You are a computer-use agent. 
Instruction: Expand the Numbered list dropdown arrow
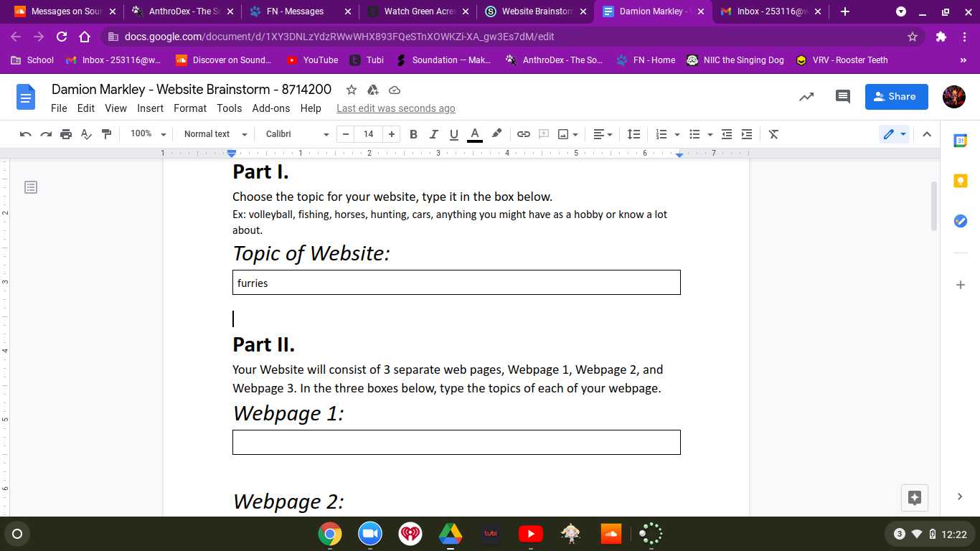coord(677,134)
